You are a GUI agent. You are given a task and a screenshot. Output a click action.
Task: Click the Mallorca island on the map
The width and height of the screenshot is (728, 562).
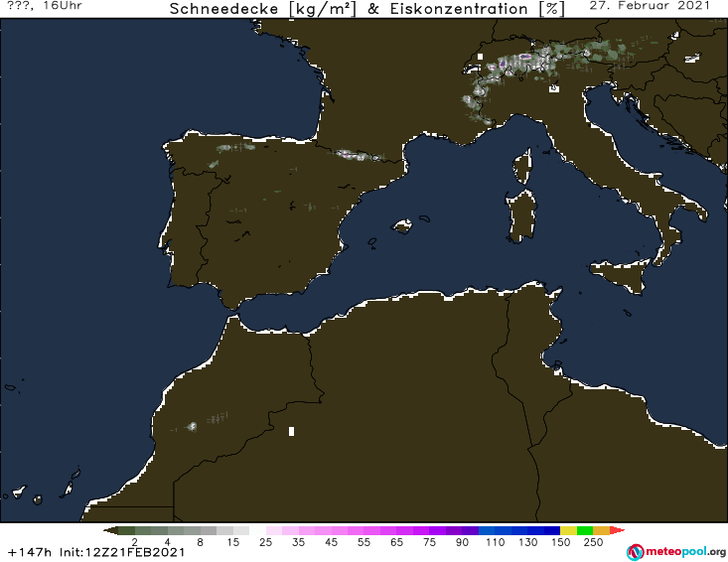tap(402, 226)
